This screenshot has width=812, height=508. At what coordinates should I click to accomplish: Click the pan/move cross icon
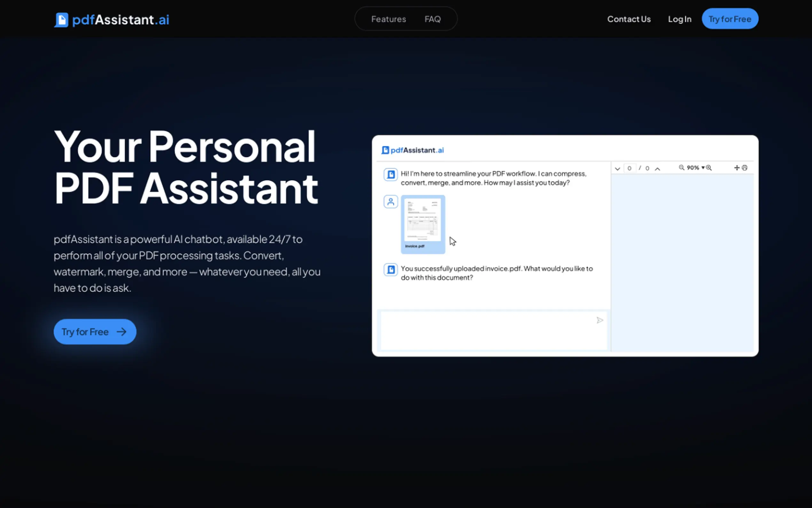click(x=737, y=168)
